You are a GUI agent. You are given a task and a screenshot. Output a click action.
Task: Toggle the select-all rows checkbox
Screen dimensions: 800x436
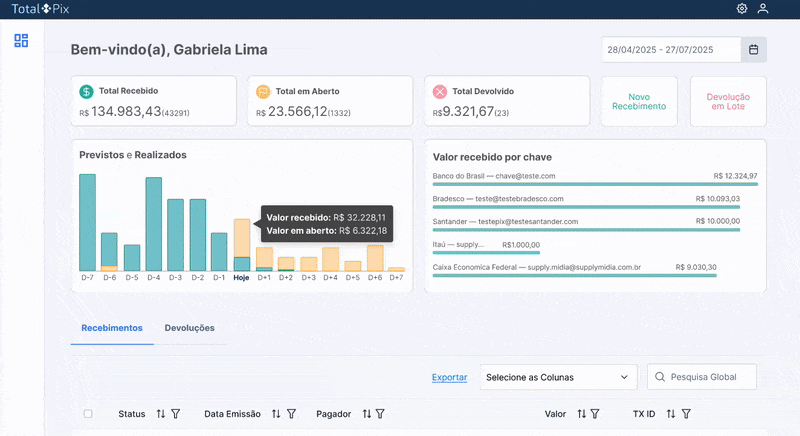[88, 414]
